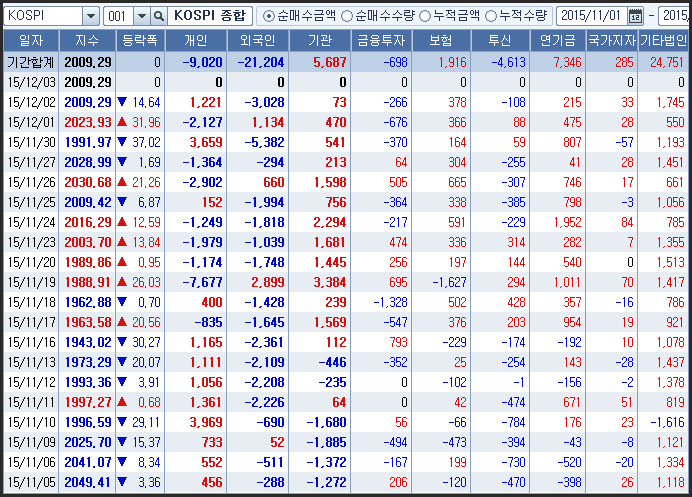The height and width of the screenshot is (497, 692).
Task: Click institution total value 5,687
Action: coord(330,62)
